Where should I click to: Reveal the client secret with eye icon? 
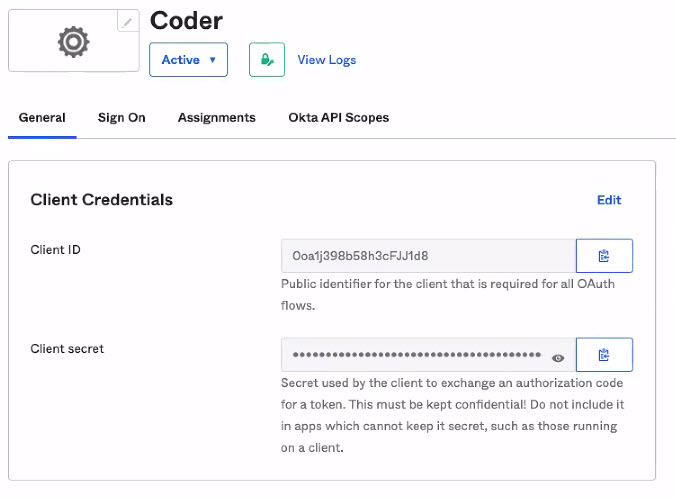click(558, 358)
